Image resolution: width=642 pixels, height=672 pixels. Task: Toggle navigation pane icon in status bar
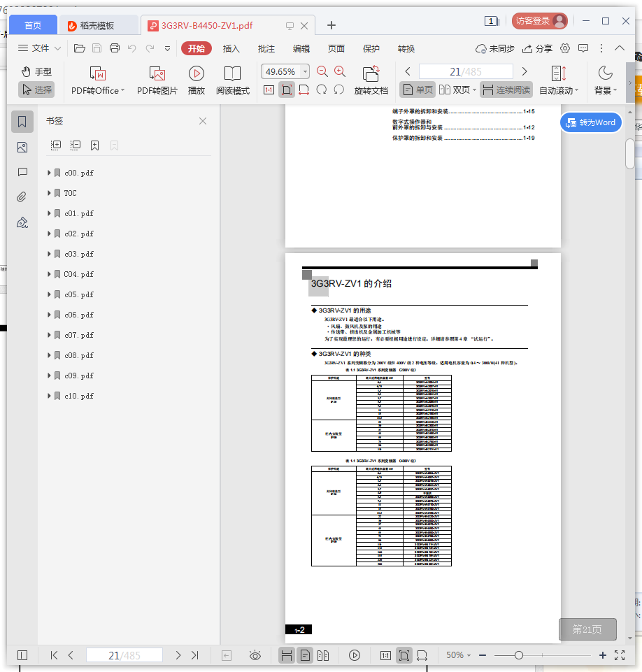[22, 655]
